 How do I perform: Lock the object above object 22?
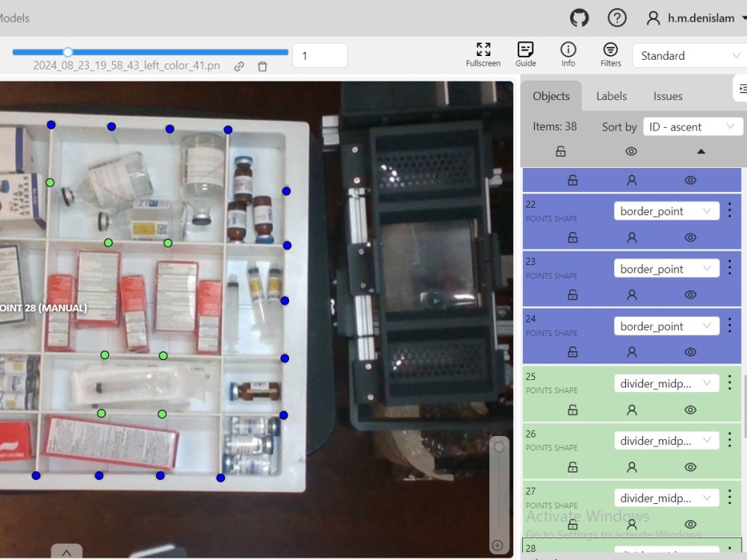[573, 180]
